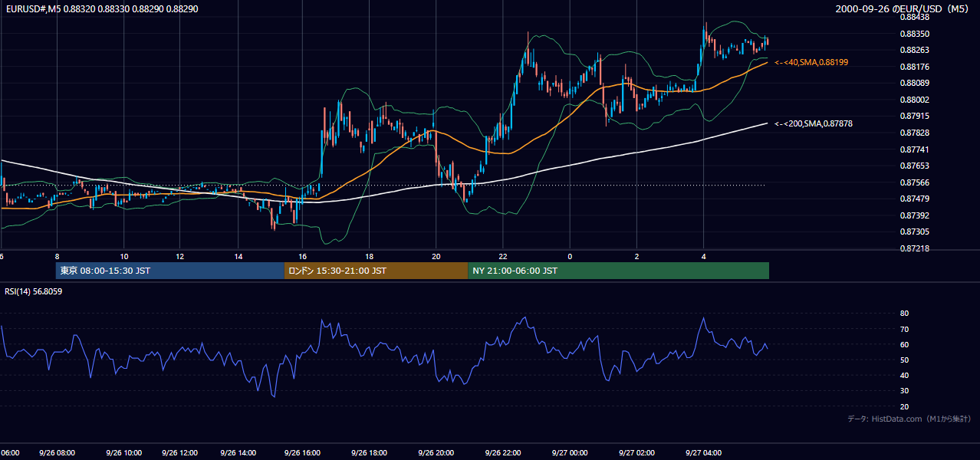Click hour label 2 under the price chart
The width and height of the screenshot is (980, 460).
[x=636, y=257]
